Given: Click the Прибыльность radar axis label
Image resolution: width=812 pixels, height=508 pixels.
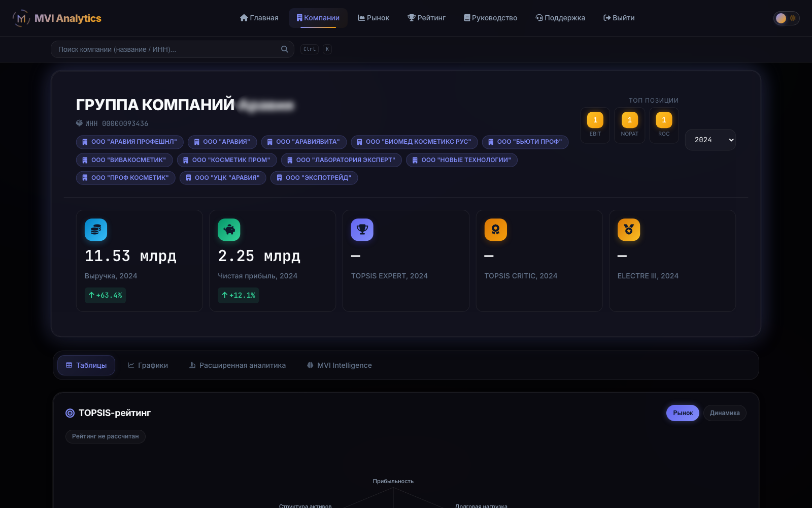Looking at the screenshot, I should (393, 481).
